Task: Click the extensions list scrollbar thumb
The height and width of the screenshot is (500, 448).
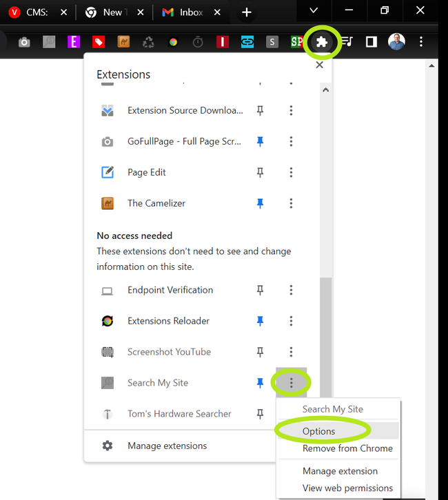Action: point(326,337)
